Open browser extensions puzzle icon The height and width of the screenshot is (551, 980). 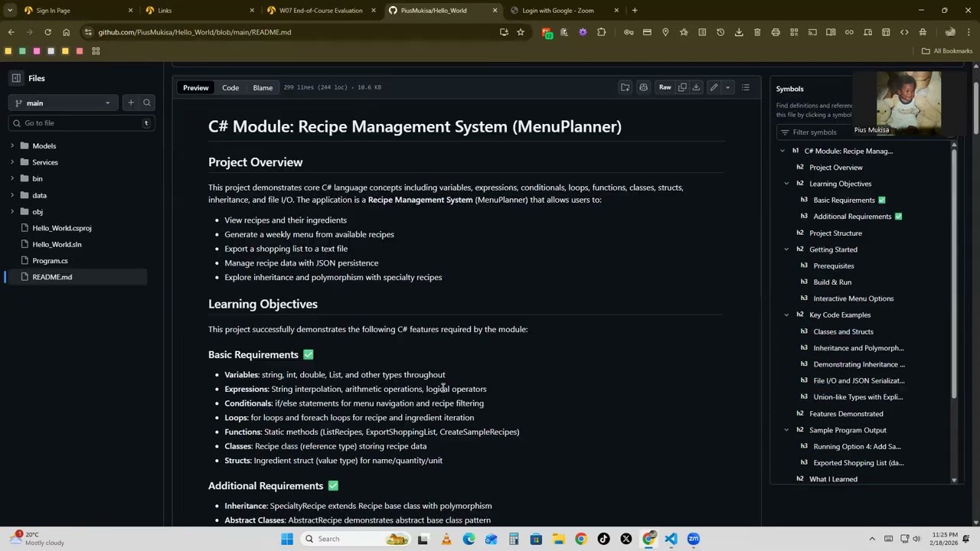coord(601,32)
